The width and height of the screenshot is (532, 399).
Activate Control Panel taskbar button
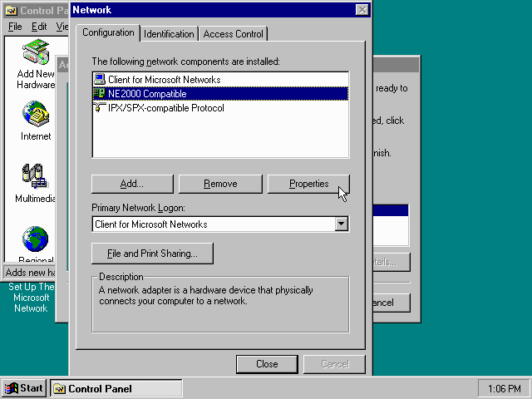pos(116,389)
